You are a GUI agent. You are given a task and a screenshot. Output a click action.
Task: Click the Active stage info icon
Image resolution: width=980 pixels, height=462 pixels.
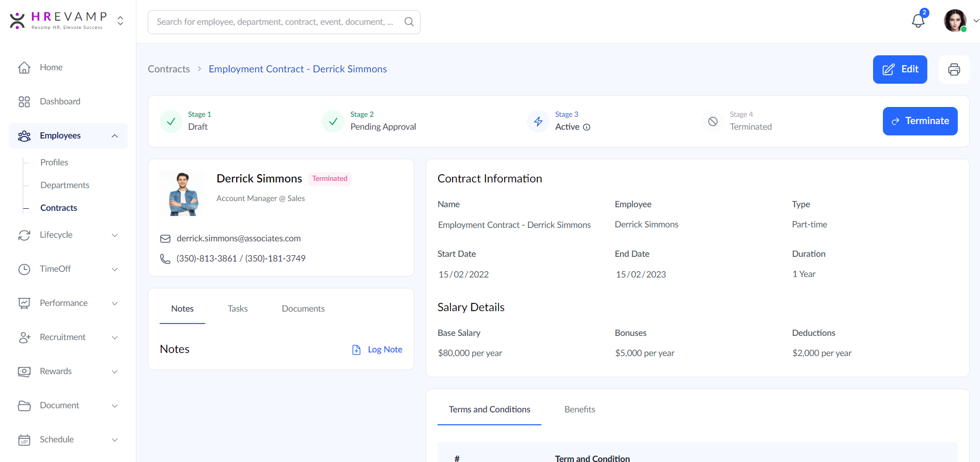point(587,127)
